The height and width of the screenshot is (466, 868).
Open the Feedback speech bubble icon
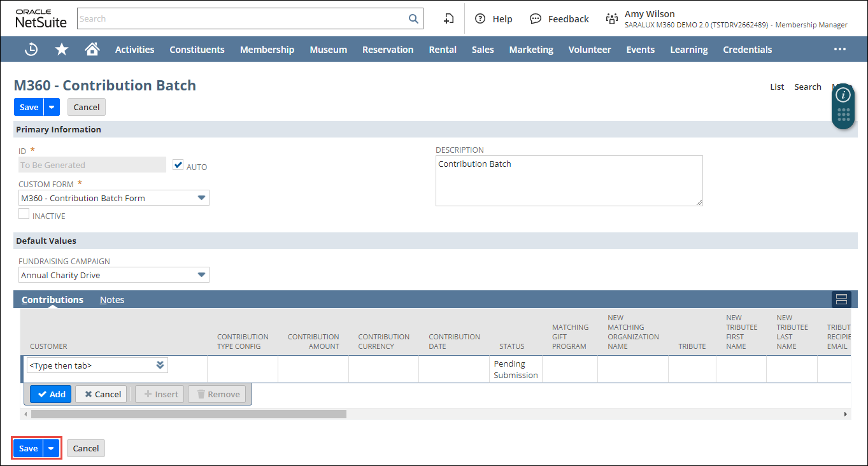pos(536,18)
